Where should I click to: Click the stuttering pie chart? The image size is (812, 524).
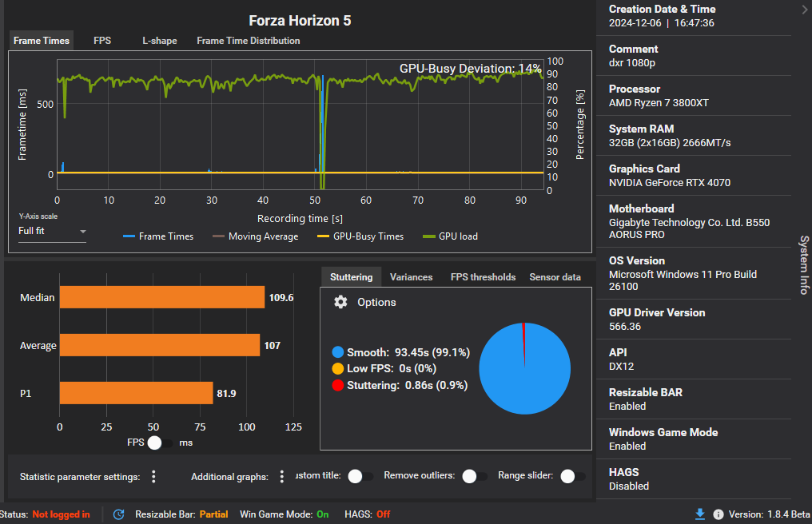click(x=524, y=368)
